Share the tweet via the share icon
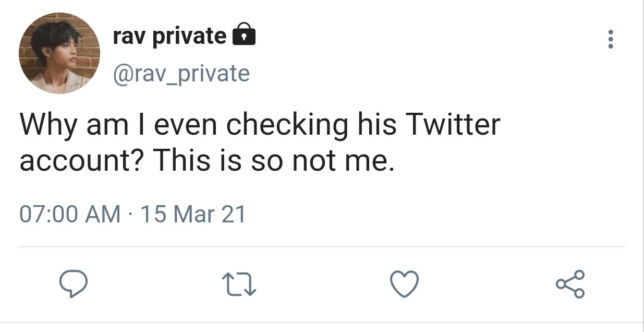Viewport: 644px width, 332px height. 570,284
